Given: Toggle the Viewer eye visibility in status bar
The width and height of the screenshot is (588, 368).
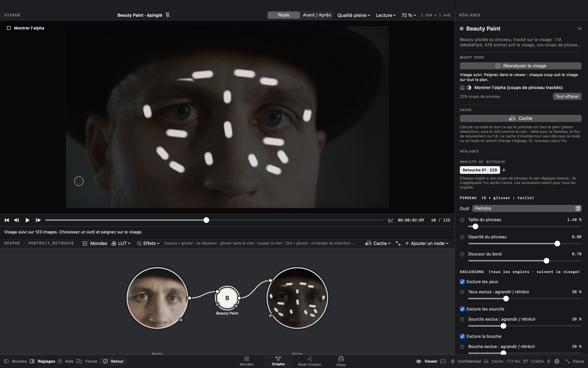Looking at the screenshot, I should [419, 361].
